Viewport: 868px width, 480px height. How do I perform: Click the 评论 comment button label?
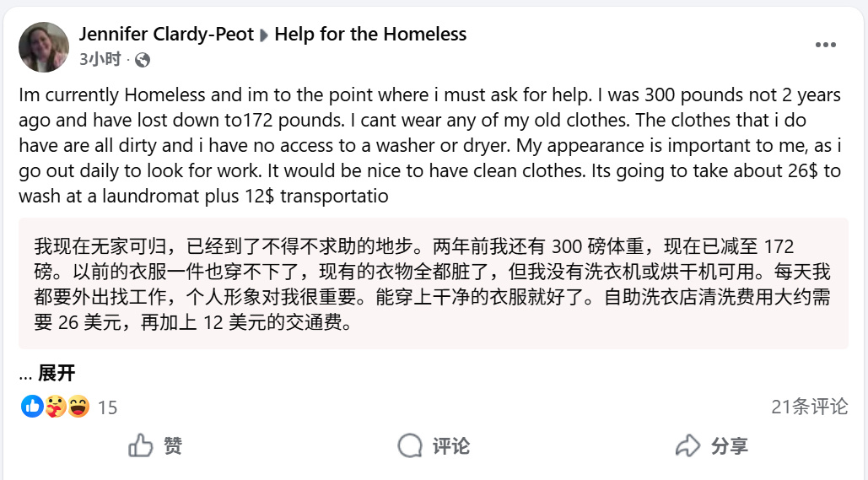(x=451, y=446)
